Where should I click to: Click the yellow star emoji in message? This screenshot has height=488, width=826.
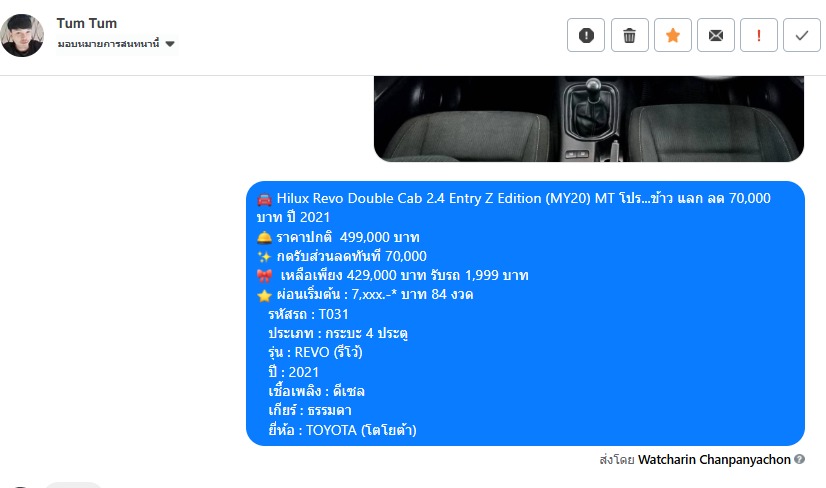tap(264, 295)
